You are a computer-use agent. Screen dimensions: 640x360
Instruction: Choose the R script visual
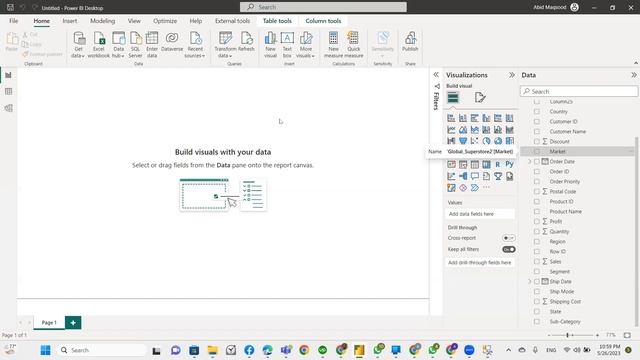(x=498, y=164)
